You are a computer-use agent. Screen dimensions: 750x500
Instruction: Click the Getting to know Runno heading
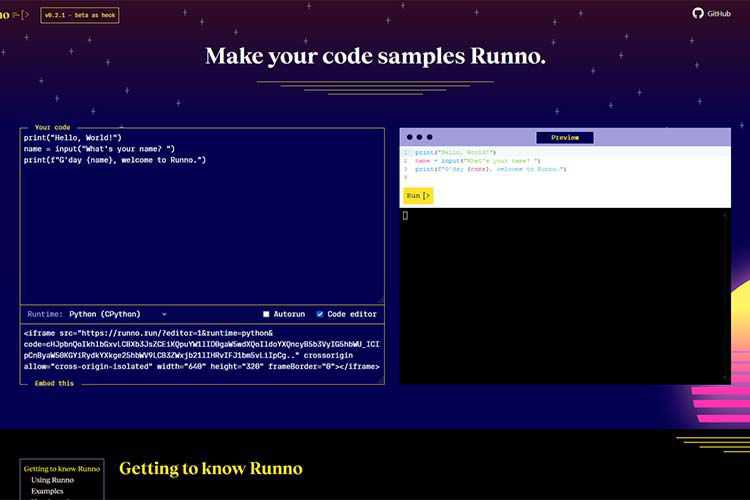(x=210, y=469)
